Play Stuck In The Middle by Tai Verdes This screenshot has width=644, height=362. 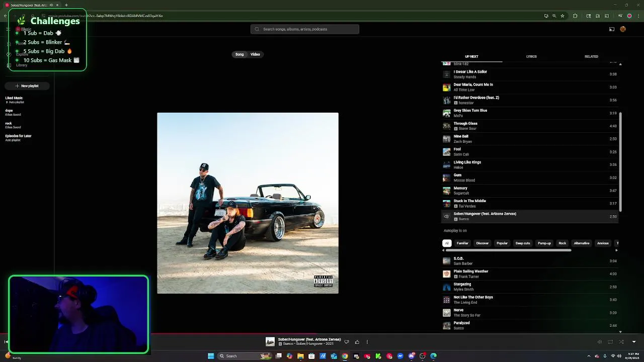coord(530,204)
